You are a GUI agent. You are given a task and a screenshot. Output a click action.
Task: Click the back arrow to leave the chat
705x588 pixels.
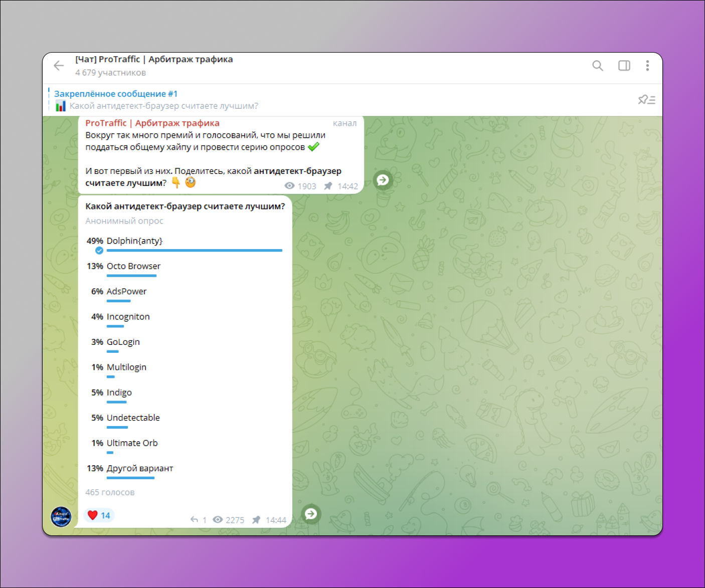pos(59,66)
